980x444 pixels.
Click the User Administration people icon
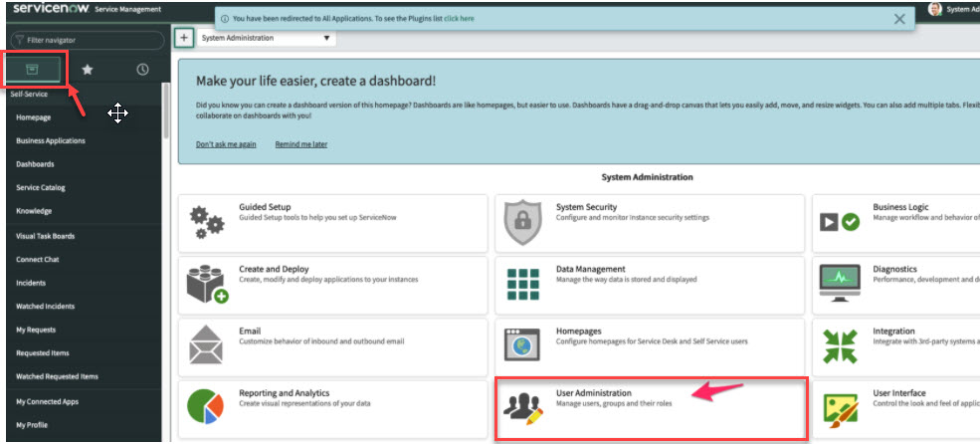point(522,407)
